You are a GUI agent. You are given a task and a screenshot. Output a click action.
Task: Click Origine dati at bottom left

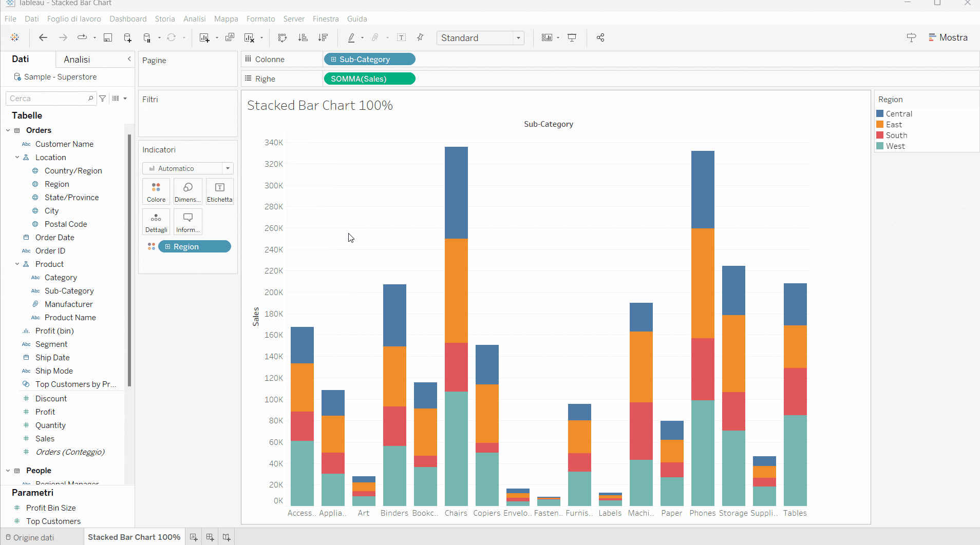click(x=33, y=537)
